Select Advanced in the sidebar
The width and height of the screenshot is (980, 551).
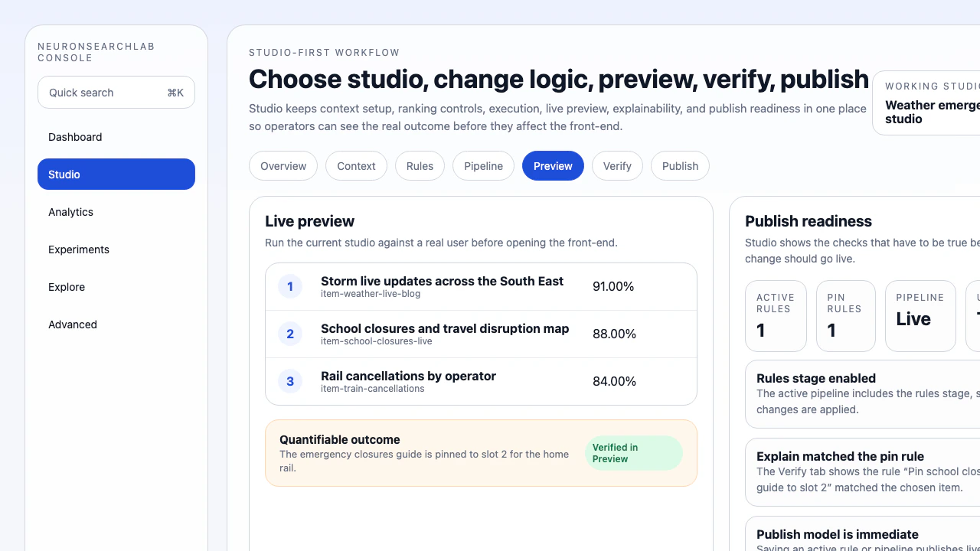click(73, 324)
